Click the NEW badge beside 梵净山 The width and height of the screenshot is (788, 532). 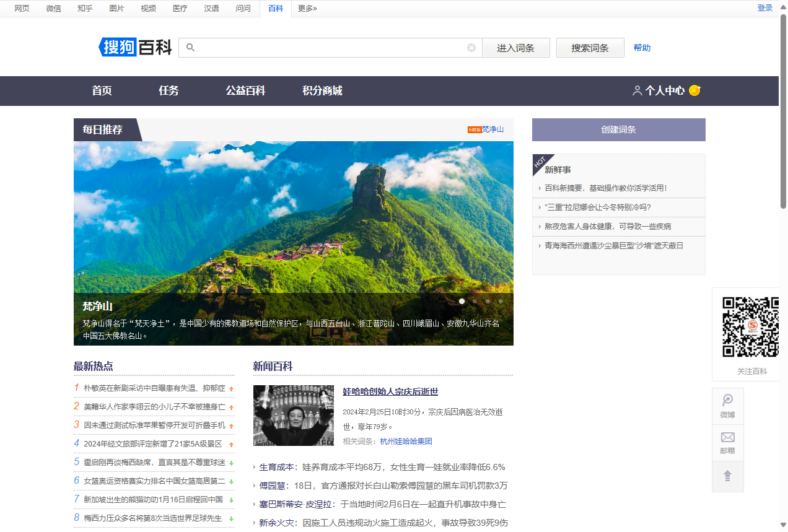pyautogui.click(x=475, y=129)
